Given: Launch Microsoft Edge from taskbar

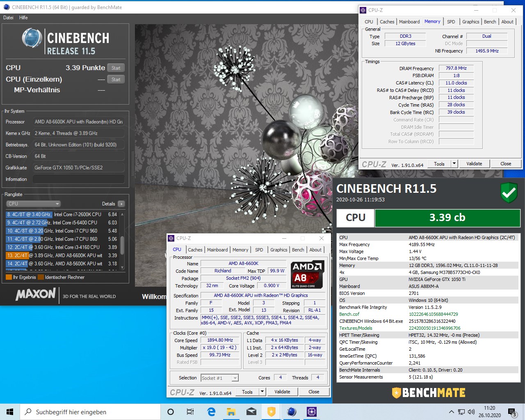Looking at the screenshot, I should (x=211, y=412).
